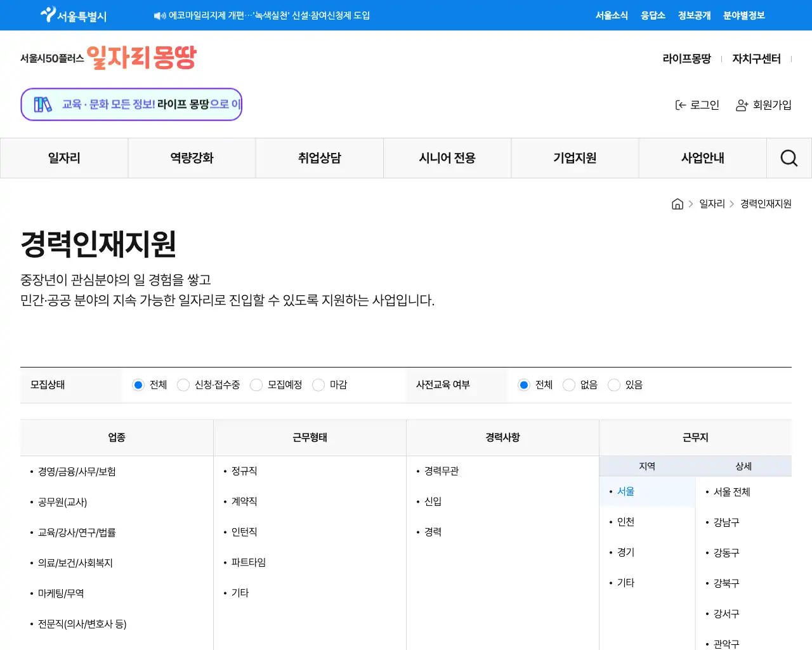Screen dimensions: 812x650
Task: Expand the 경기 region in 근무지
Action: (x=624, y=552)
